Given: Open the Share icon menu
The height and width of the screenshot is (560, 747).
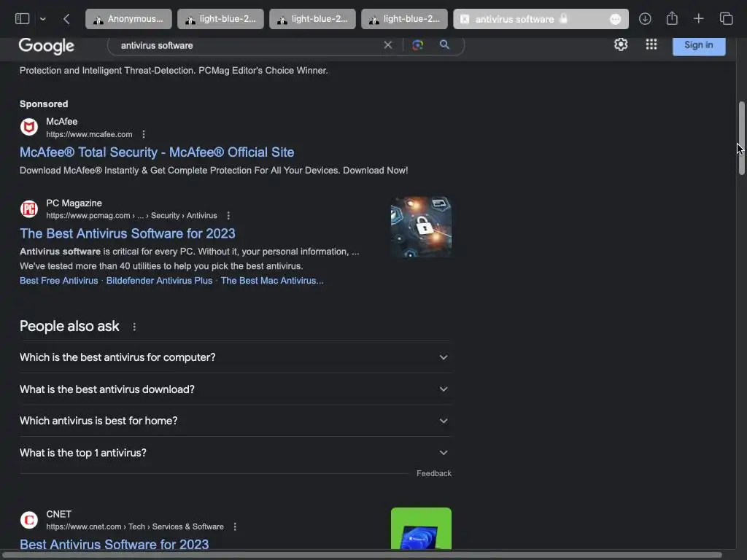Looking at the screenshot, I should (672, 18).
